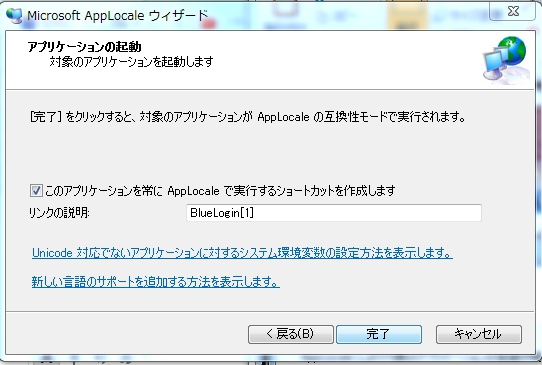Click the リンクの説明 label
This screenshot has width=542, height=365.
[59, 213]
